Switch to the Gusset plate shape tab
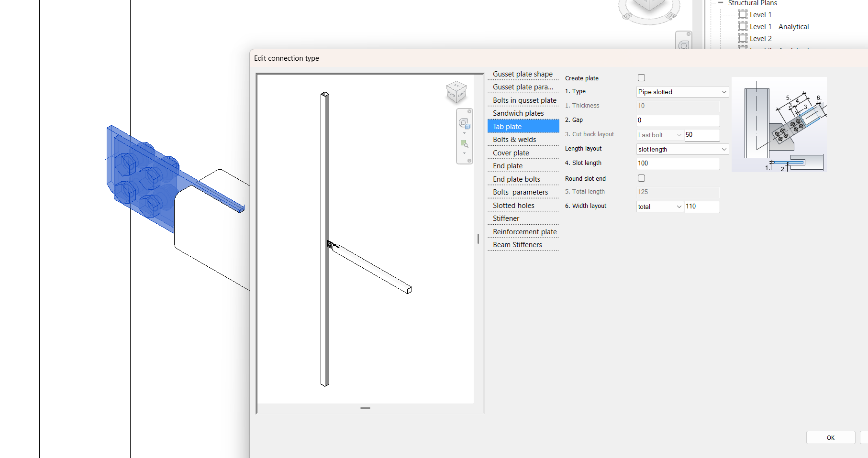The width and height of the screenshot is (868, 458). tap(523, 74)
